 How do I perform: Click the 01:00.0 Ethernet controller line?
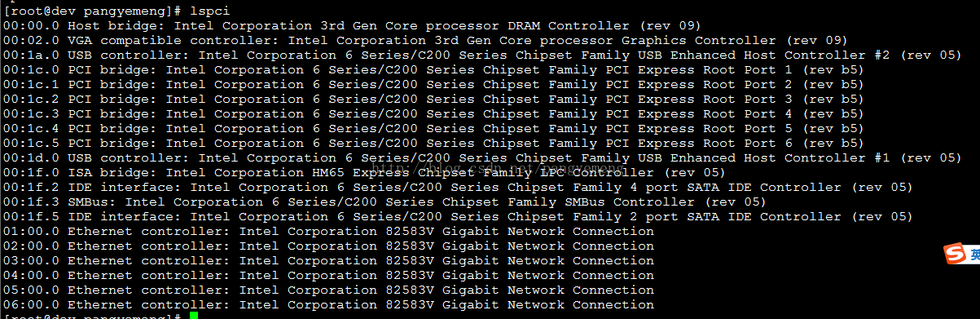328,232
